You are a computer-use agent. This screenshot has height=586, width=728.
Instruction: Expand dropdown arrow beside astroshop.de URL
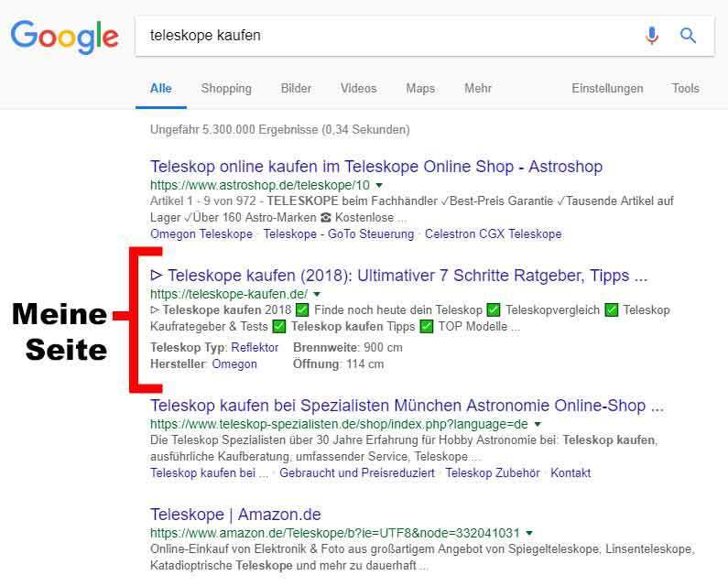point(379,185)
